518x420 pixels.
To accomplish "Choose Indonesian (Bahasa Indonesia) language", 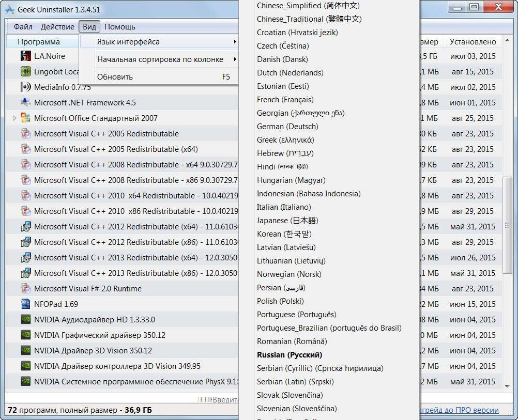I will pos(309,194).
